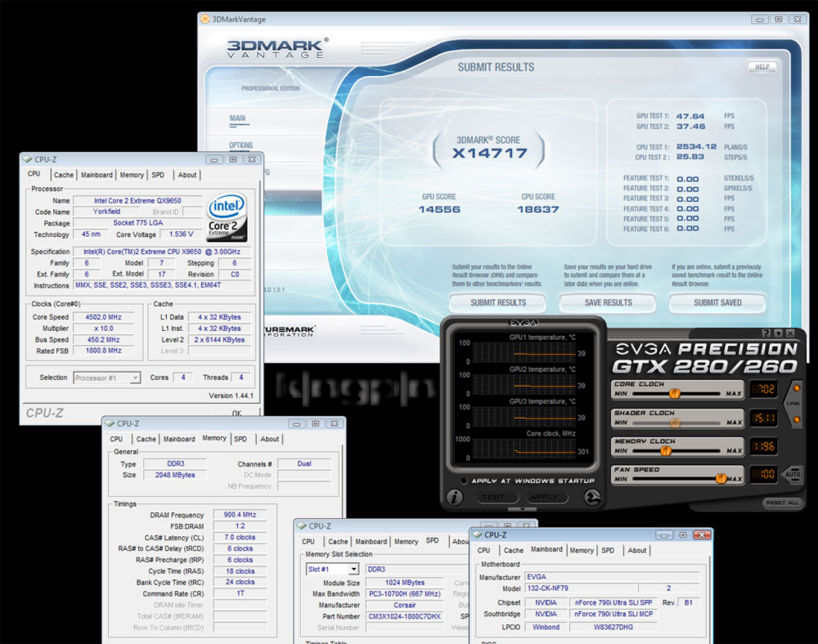Open Processor #1 selection dropdown

click(x=107, y=378)
